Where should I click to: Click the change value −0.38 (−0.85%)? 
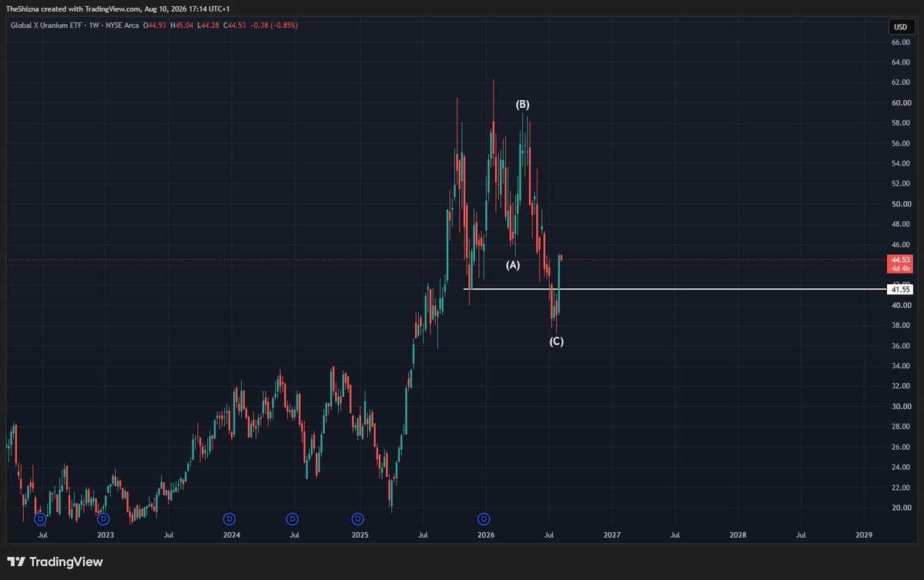274,25
